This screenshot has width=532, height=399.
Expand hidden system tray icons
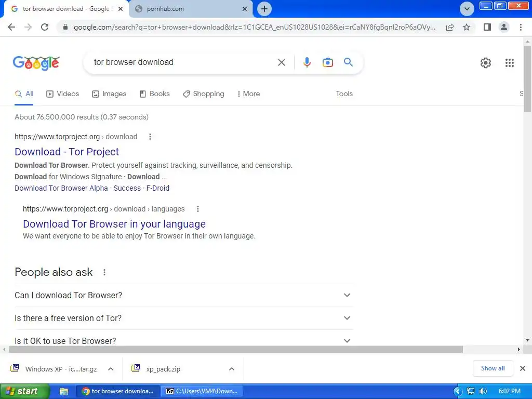pos(458,392)
